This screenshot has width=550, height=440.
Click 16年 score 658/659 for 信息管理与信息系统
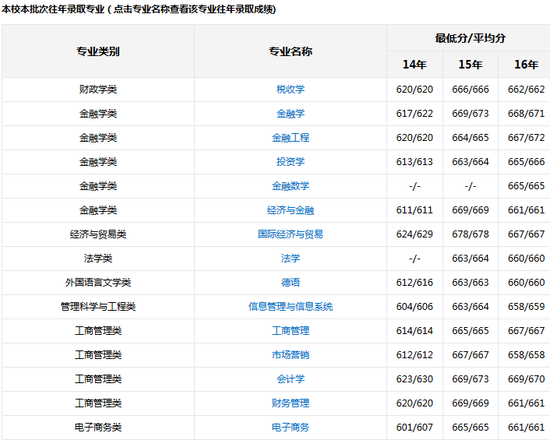pos(526,307)
